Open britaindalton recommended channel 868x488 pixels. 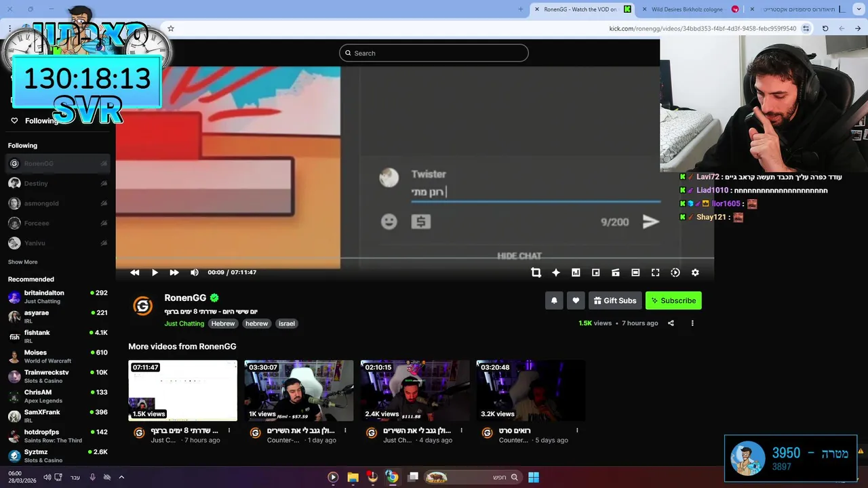click(58, 297)
